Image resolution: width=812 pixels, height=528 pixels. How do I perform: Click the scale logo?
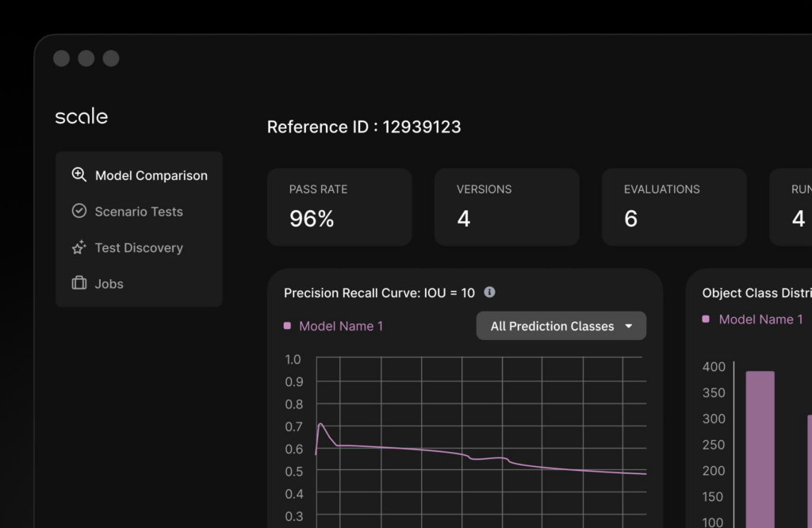click(82, 116)
